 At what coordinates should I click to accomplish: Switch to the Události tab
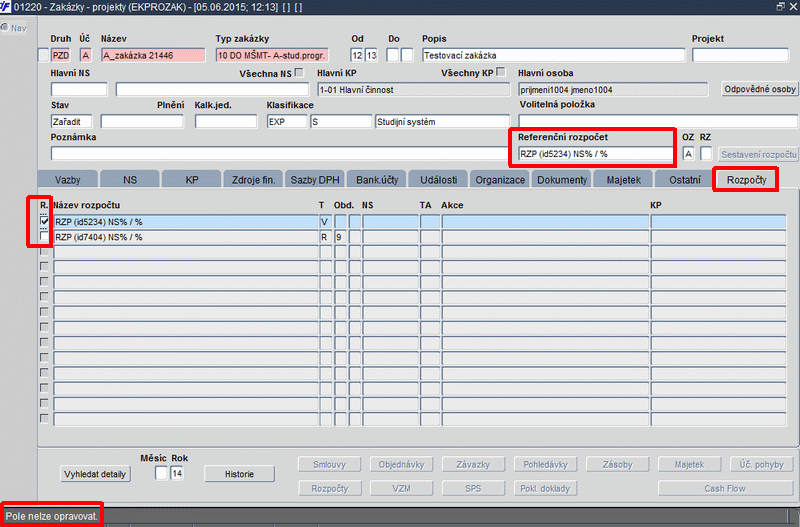[438, 180]
